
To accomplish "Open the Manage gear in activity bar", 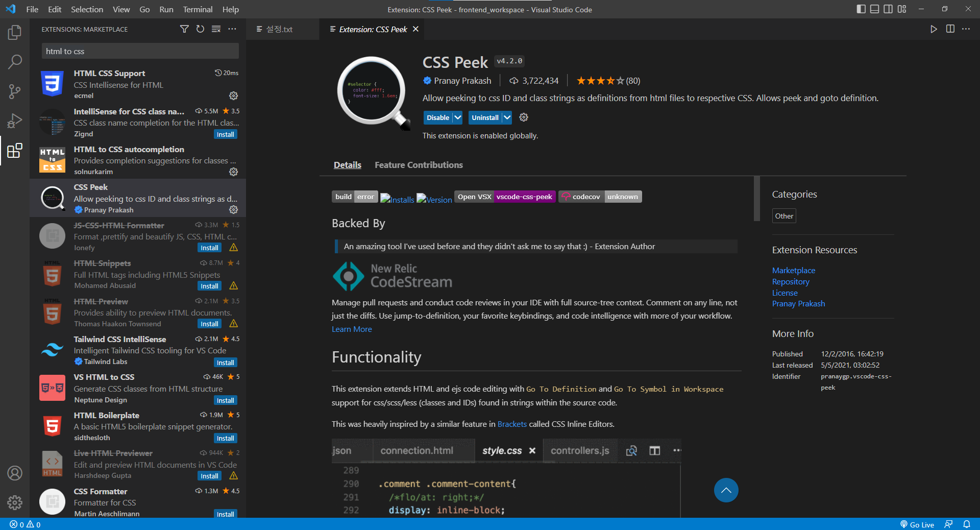I will pos(15,503).
